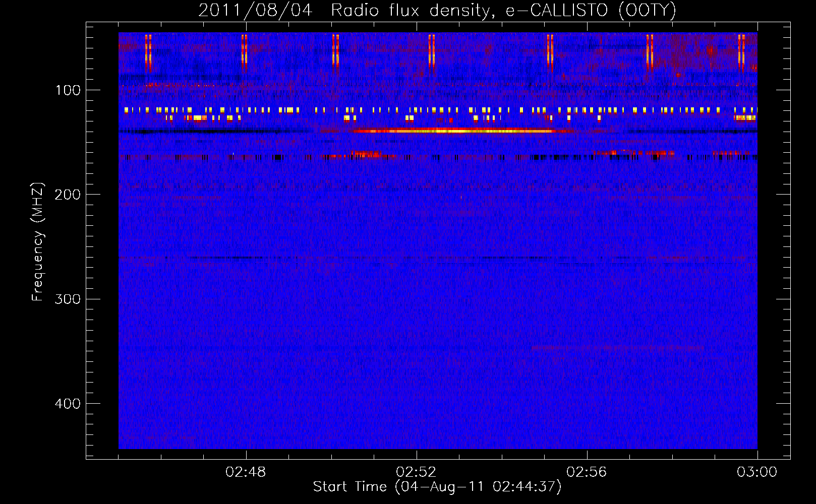
Task: Click the '02:56' time tick label
Action: coord(587,472)
